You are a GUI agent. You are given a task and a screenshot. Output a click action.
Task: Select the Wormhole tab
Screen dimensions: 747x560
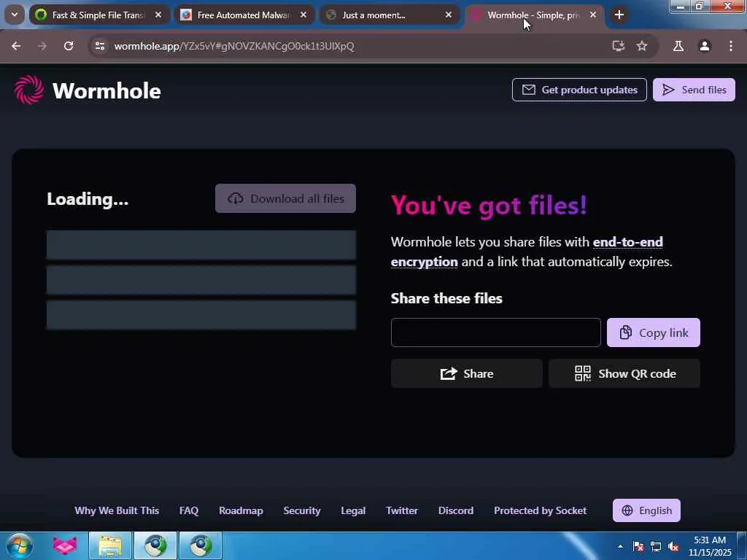pyautogui.click(x=533, y=15)
